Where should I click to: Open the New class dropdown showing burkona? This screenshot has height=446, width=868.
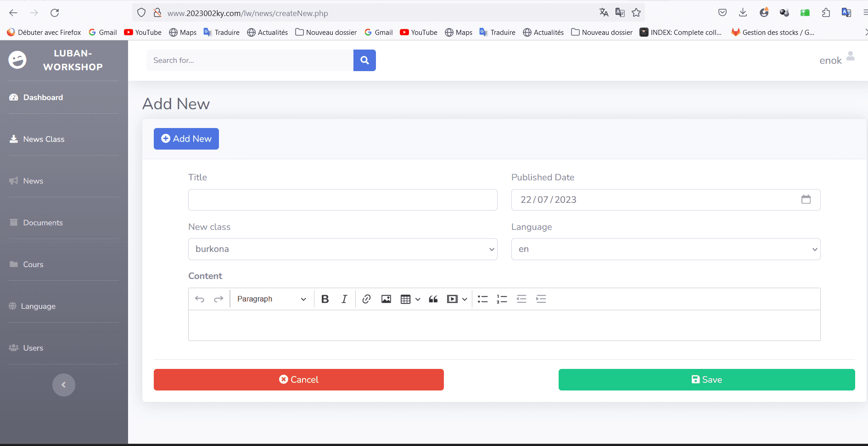pos(342,249)
